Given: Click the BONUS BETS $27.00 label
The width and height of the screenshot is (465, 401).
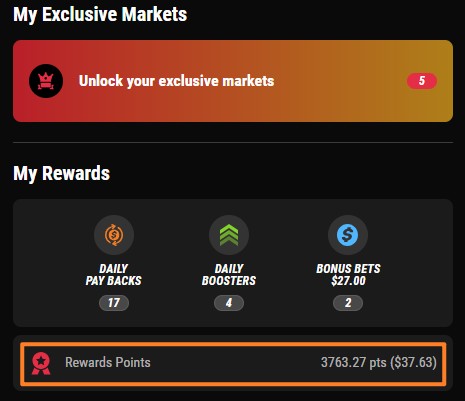Looking at the screenshot, I should click(x=348, y=275).
